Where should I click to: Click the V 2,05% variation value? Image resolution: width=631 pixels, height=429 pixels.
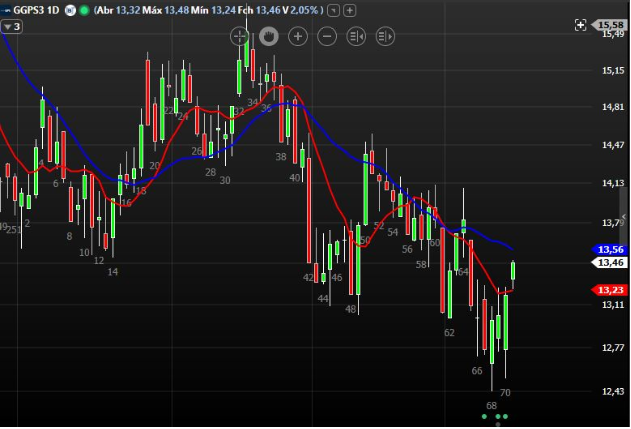pyautogui.click(x=300, y=10)
